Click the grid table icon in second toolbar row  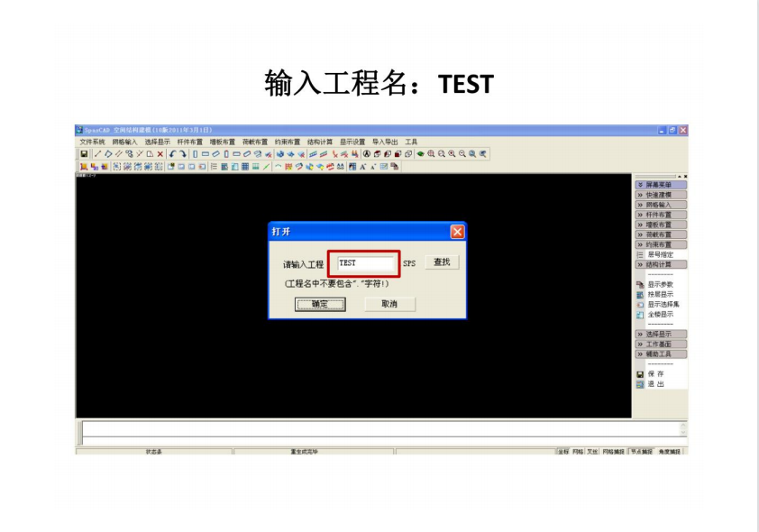(x=245, y=167)
